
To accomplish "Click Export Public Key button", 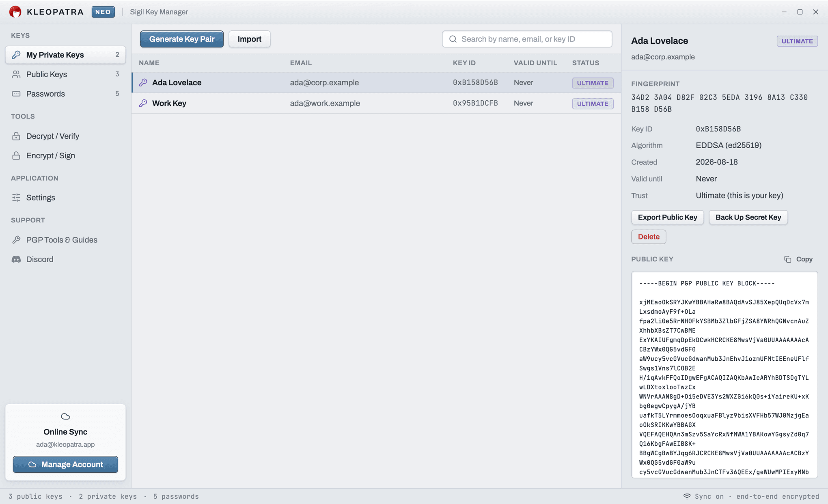I will [x=667, y=217].
